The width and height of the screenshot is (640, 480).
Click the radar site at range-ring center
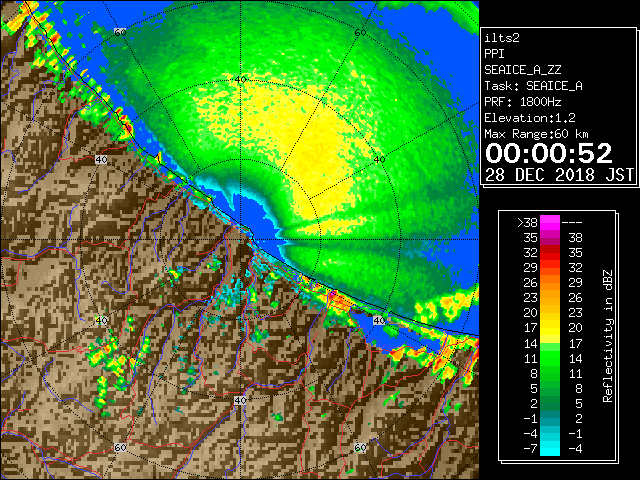point(240,240)
